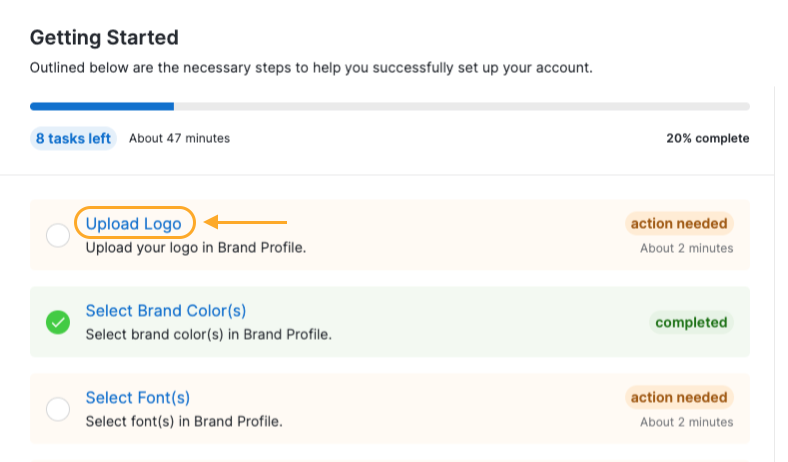Click the green completed checkmark icon
The width and height of the screenshot is (788, 462).
[58, 323]
